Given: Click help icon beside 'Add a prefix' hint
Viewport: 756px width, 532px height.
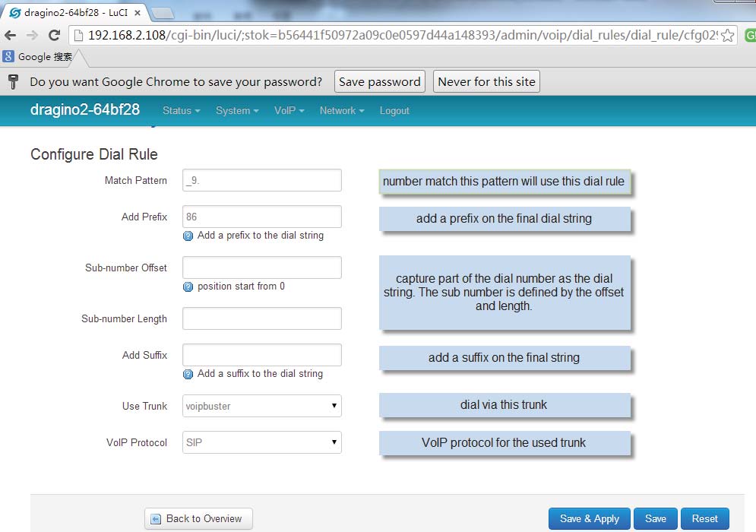Looking at the screenshot, I should [x=188, y=236].
